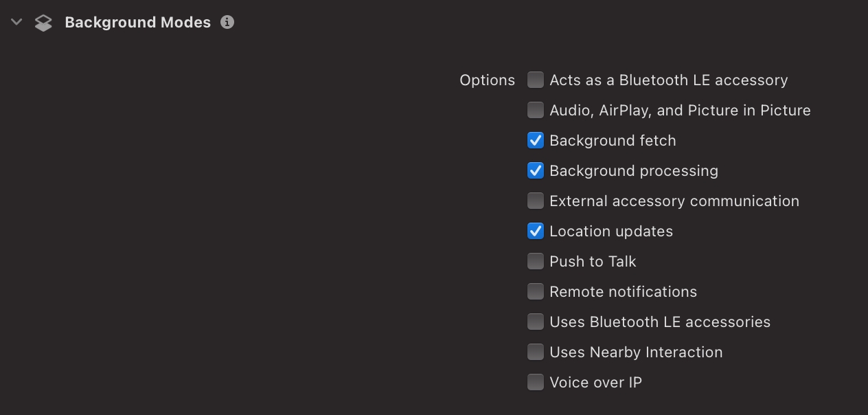
Task: Enable Uses Bluetooth LE accessories
Action: tap(536, 322)
